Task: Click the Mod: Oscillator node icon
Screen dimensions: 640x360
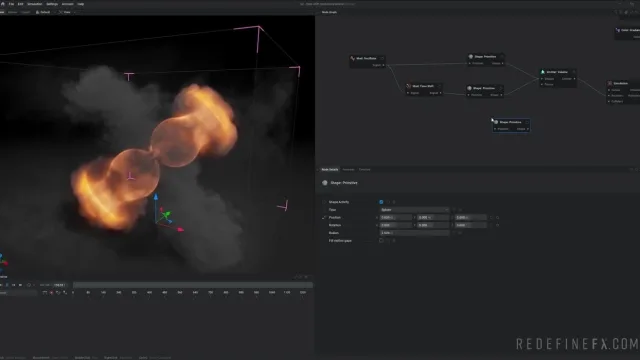Action: 352,58
